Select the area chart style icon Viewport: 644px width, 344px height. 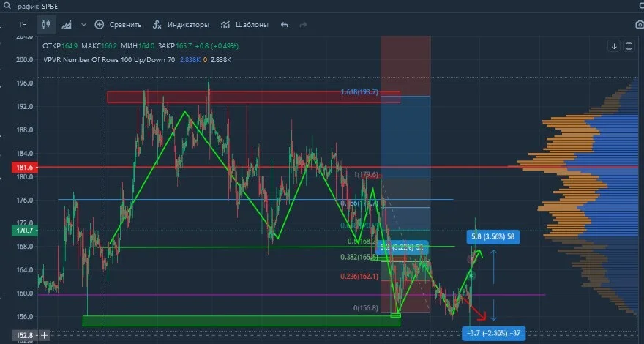(x=67, y=25)
